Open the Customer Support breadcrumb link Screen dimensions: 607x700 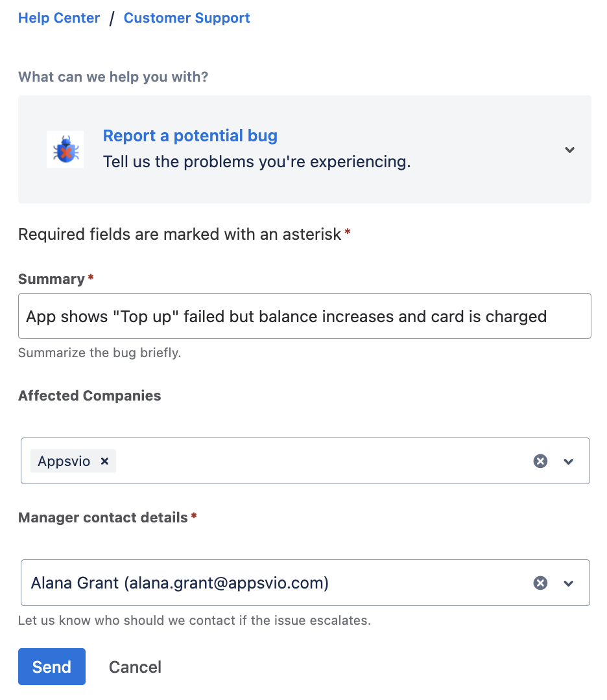click(187, 18)
